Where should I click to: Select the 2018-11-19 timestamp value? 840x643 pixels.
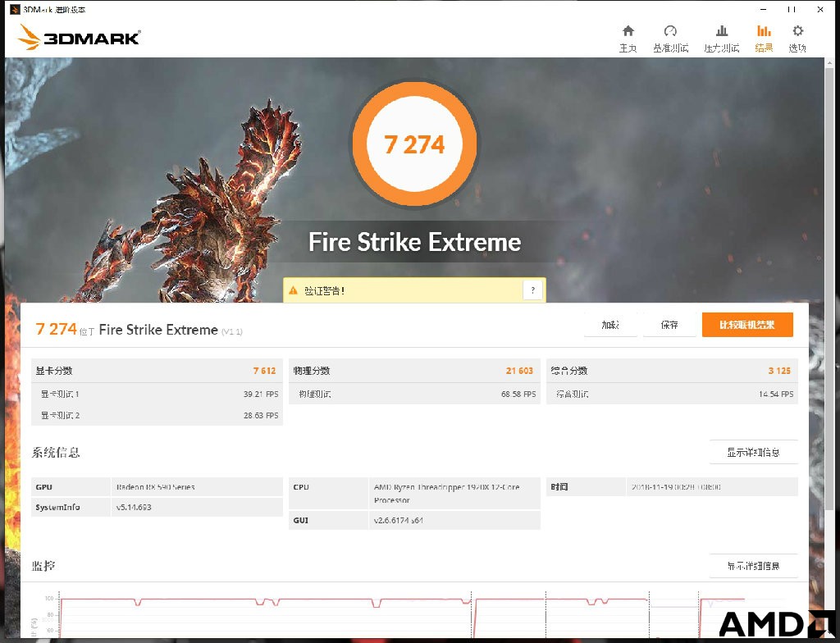tap(676, 487)
